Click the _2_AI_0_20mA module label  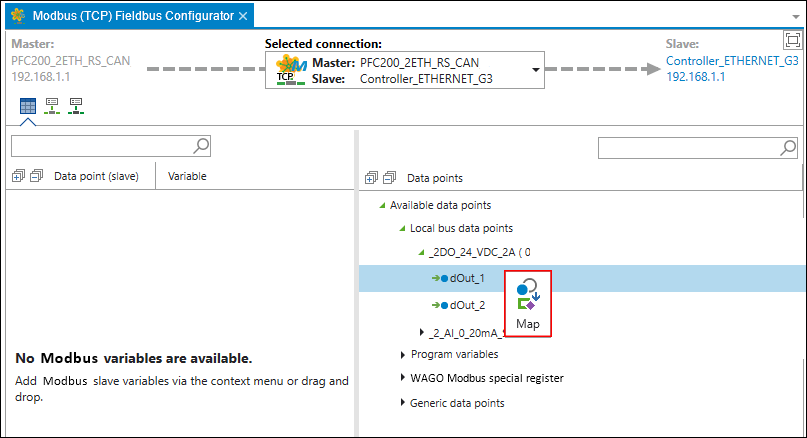click(467, 333)
